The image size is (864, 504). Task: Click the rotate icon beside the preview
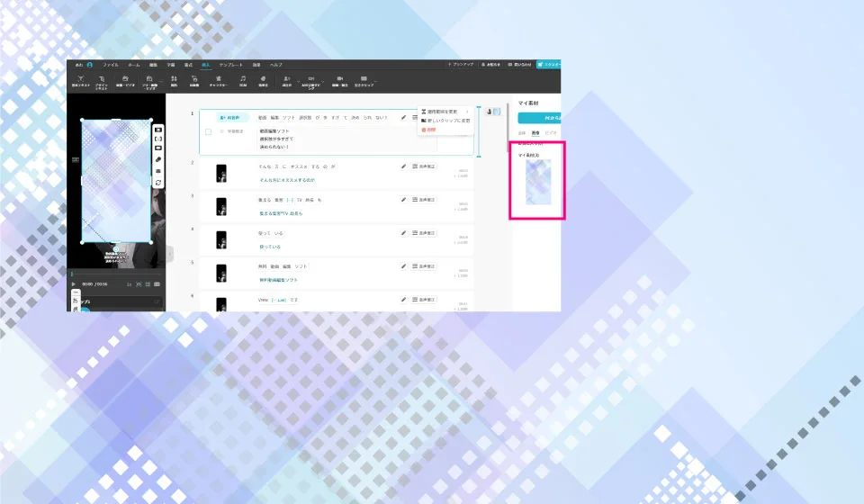[x=158, y=182]
